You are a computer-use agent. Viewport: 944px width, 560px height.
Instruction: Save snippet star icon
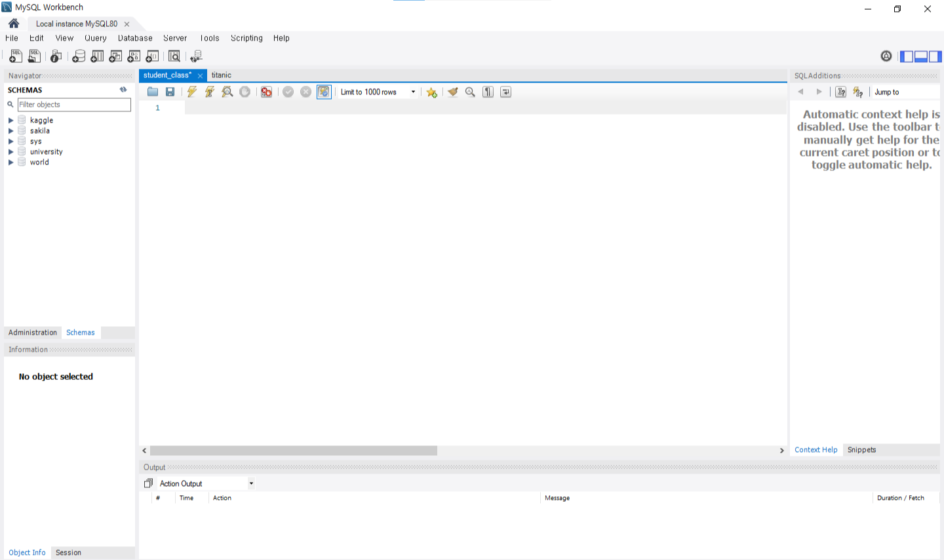coord(431,92)
